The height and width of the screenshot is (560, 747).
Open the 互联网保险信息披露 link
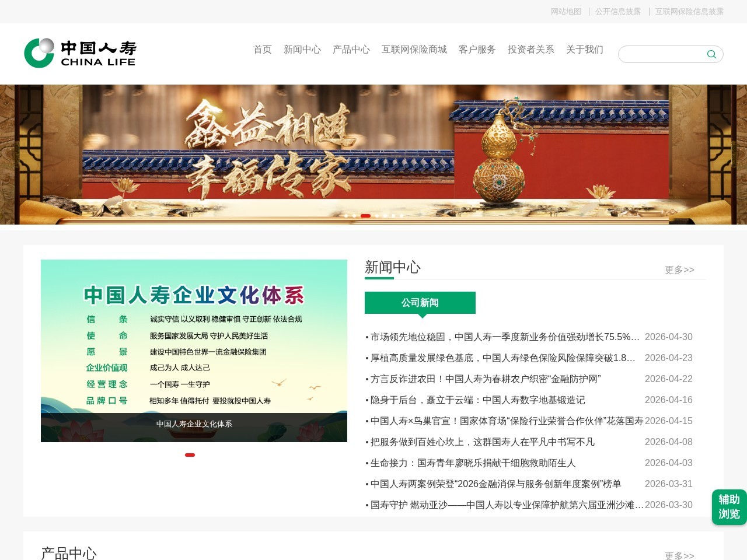[x=689, y=12]
